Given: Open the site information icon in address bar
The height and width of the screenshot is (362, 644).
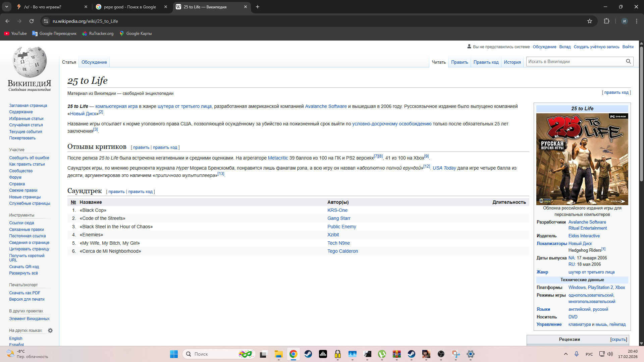Looking at the screenshot, I should (46, 21).
